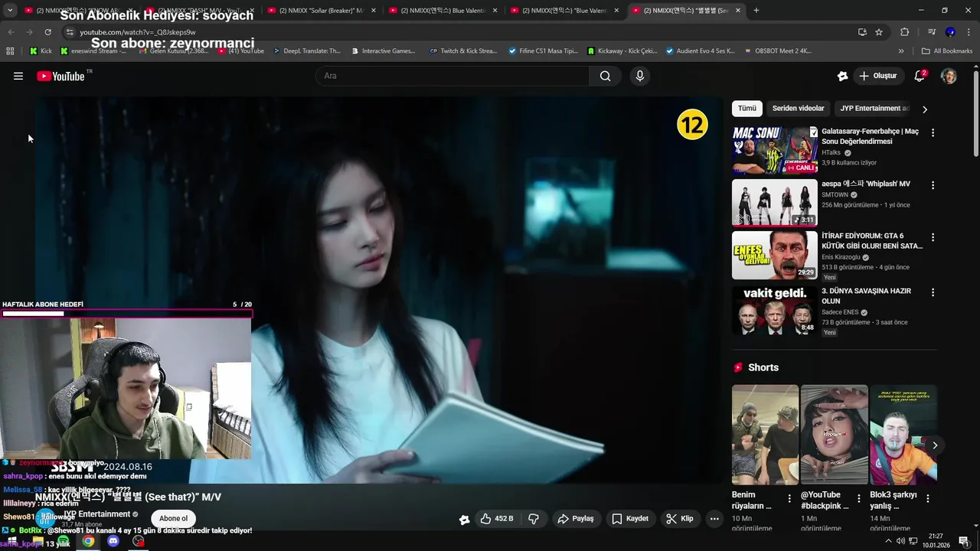Viewport: 980px width, 551px height.
Task: Open the YouTube account avatar menu
Action: pos(949,76)
